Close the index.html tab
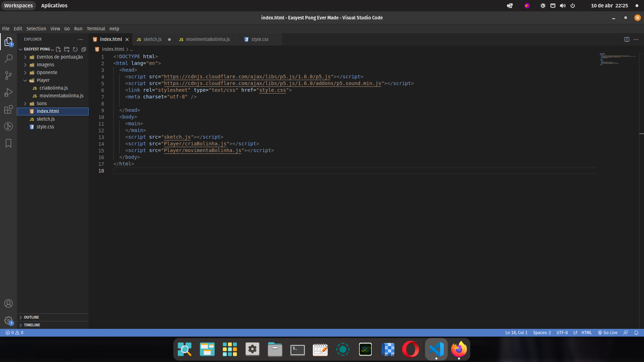The width and height of the screenshot is (644, 362). coord(127,40)
